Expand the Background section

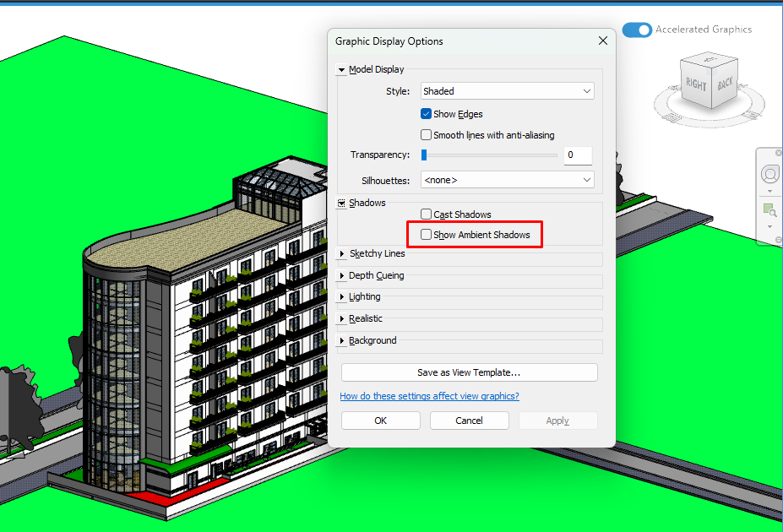coord(342,340)
